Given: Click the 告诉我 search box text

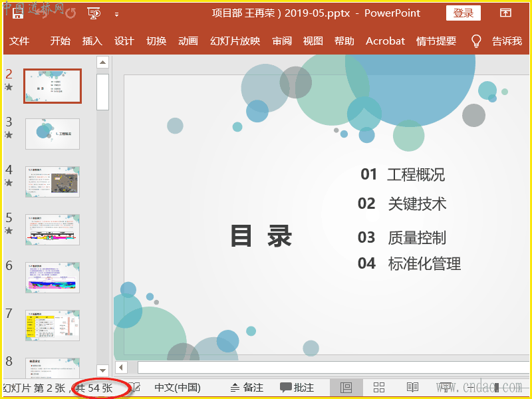Looking at the screenshot, I should pyautogui.click(x=507, y=41).
